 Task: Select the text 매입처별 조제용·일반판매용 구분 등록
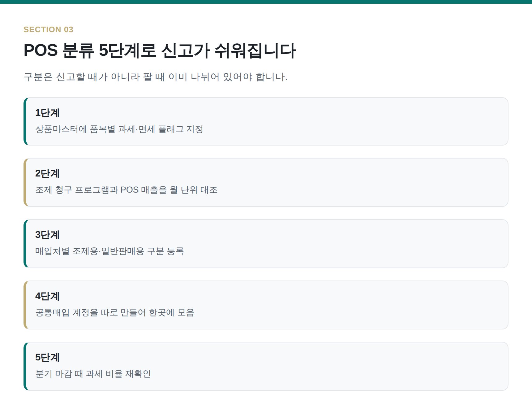(109, 251)
